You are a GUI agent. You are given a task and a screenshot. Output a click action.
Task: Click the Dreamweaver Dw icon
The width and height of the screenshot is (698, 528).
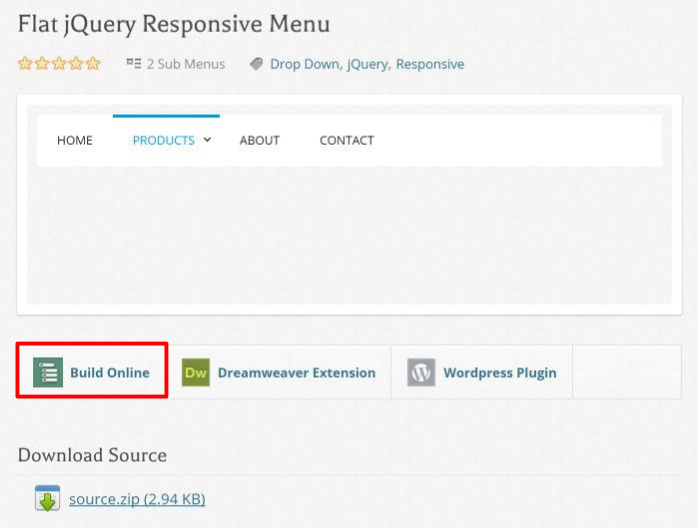(196, 372)
